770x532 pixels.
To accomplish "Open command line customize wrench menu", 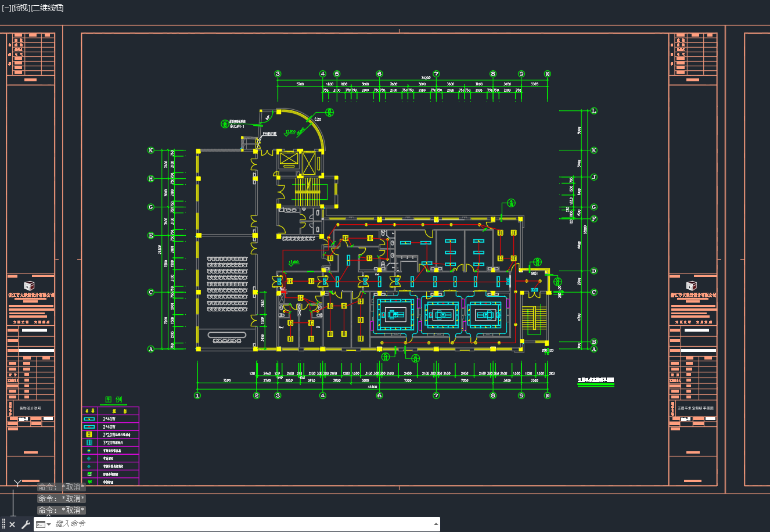I will click(x=26, y=524).
